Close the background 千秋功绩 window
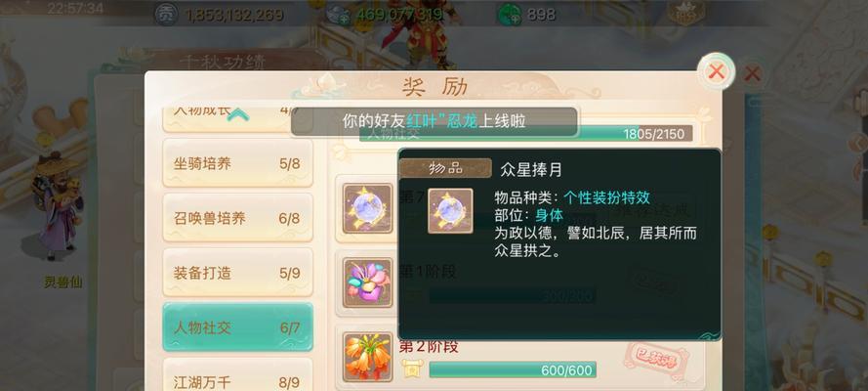 [752, 73]
